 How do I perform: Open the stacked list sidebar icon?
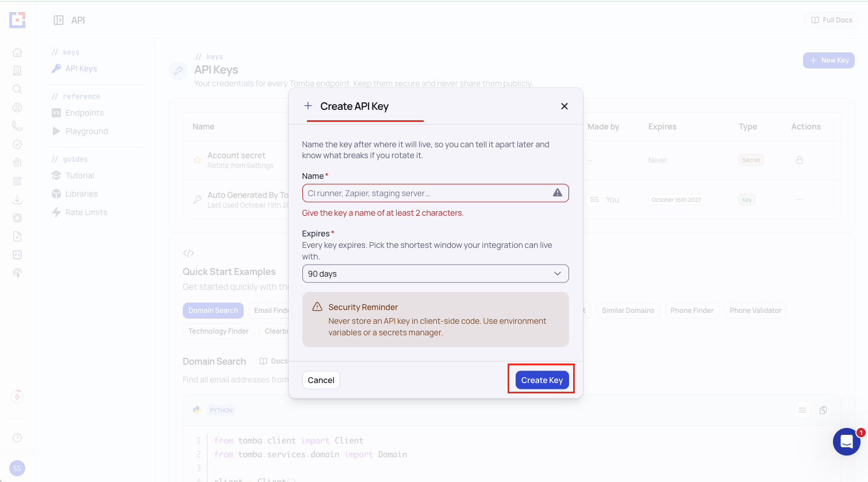(17, 181)
